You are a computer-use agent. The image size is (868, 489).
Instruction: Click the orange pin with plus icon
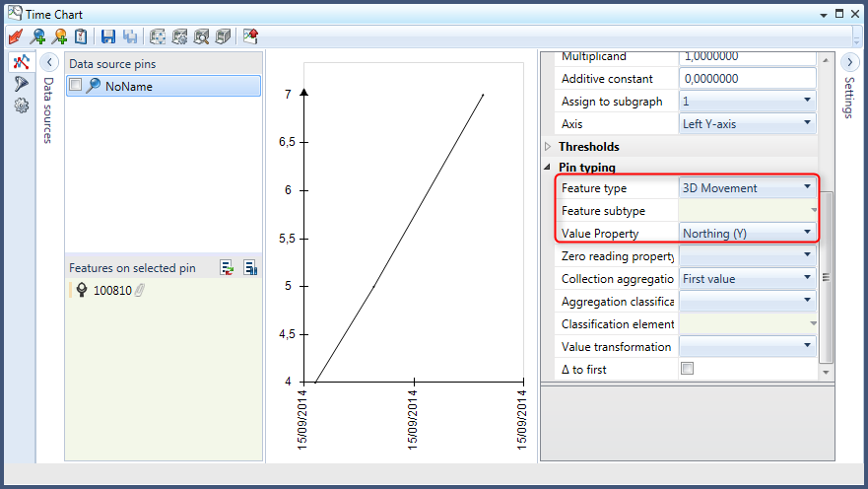coord(60,36)
